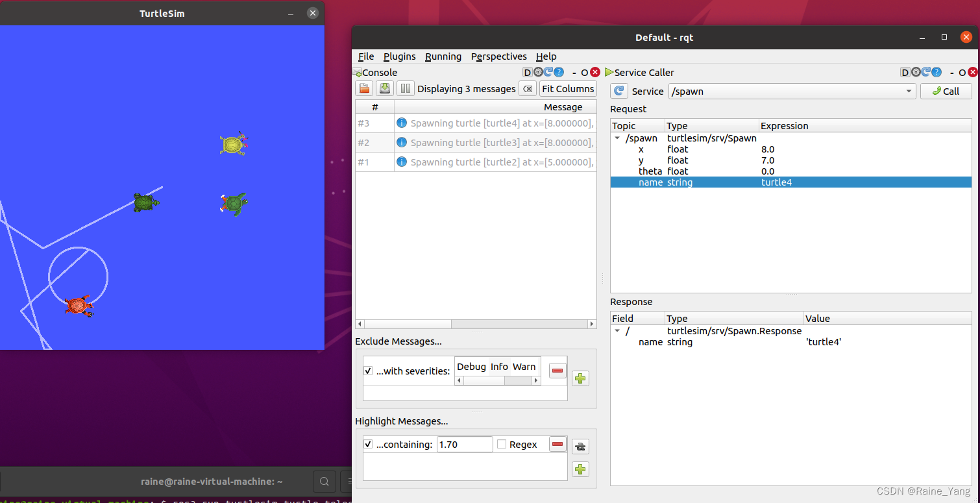
Task: Enable the Regex checkbox
Action: [x=502, y=445]
